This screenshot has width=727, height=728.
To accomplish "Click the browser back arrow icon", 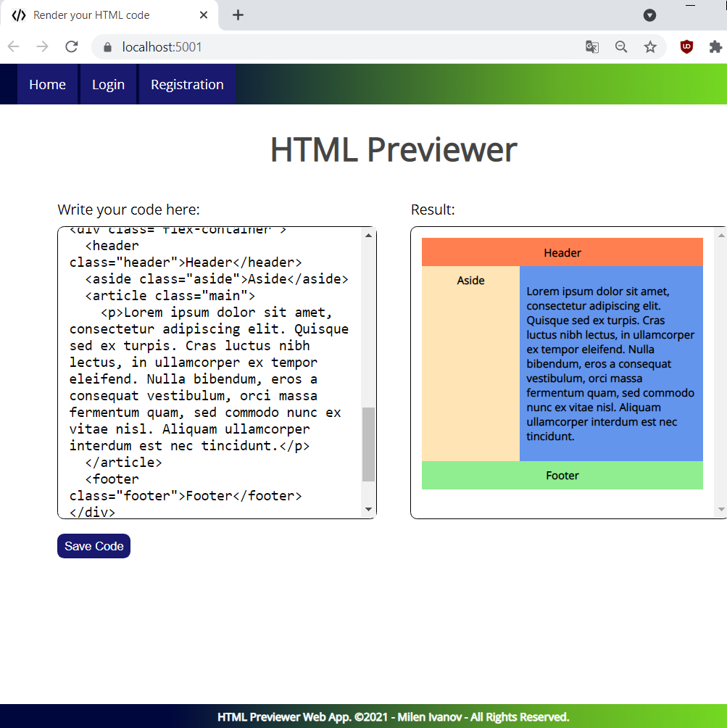I will coord(14,47).
